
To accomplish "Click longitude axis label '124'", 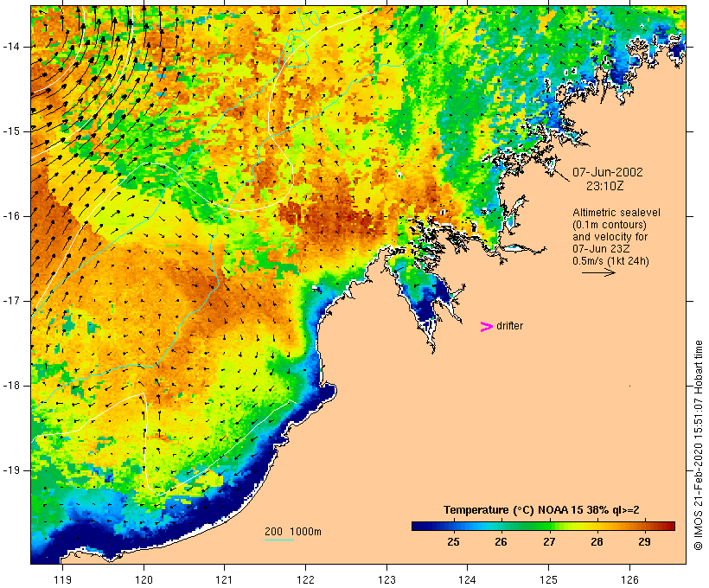I will [468, 579].
